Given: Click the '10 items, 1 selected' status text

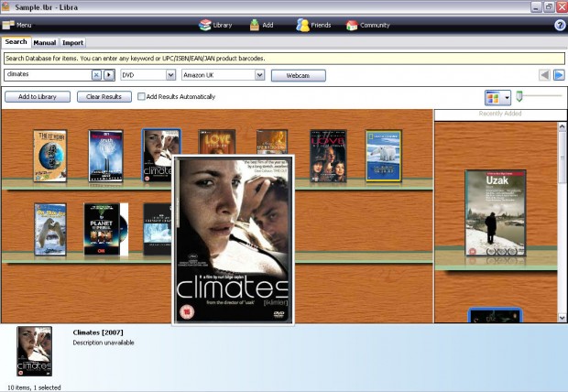Looking at the screenshot, I should (x=34, y=387).
